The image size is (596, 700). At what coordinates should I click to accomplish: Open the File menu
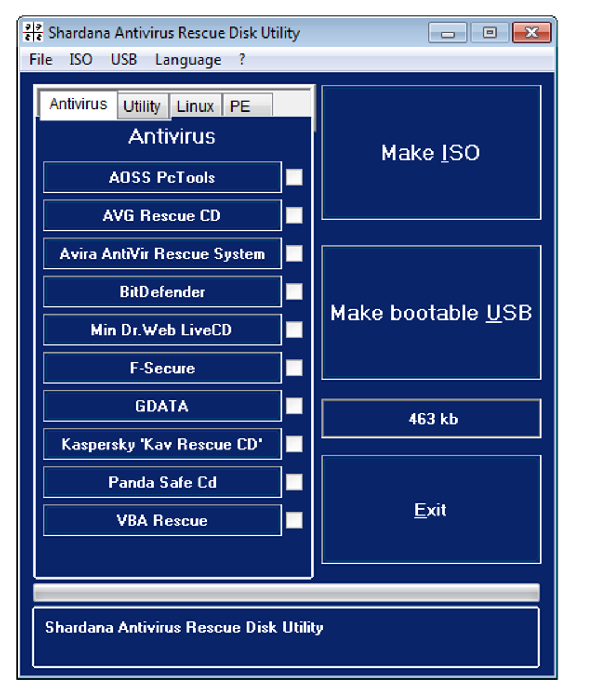pos(41,60)
